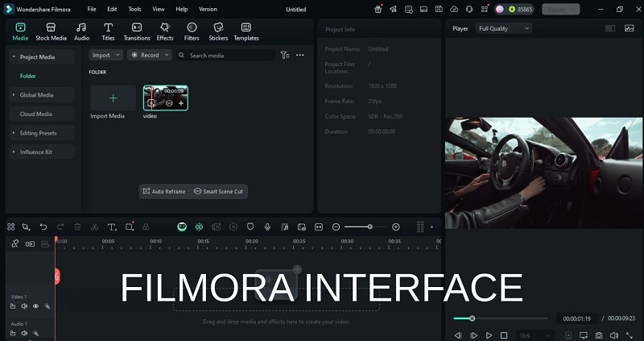Click the Undo arrow in timeline toolbar
The height and width of the screenshot is (341, 644).
[x=43, y=227]
